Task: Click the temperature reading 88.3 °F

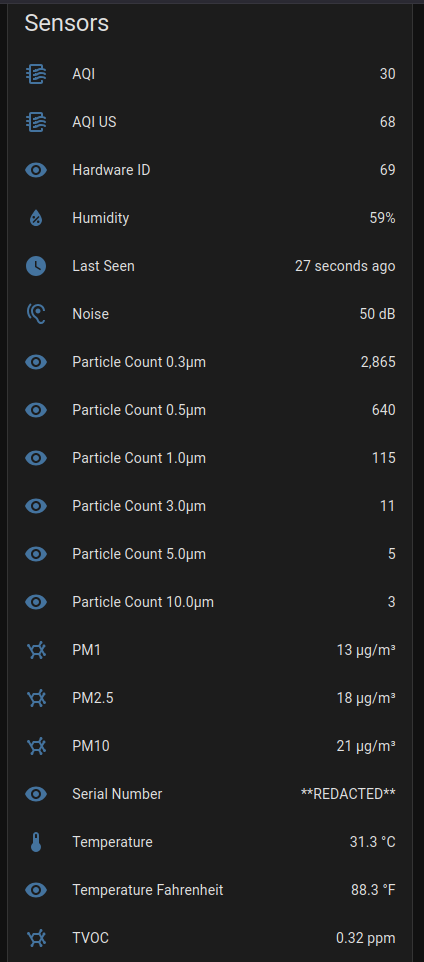Action: (373, 890)
